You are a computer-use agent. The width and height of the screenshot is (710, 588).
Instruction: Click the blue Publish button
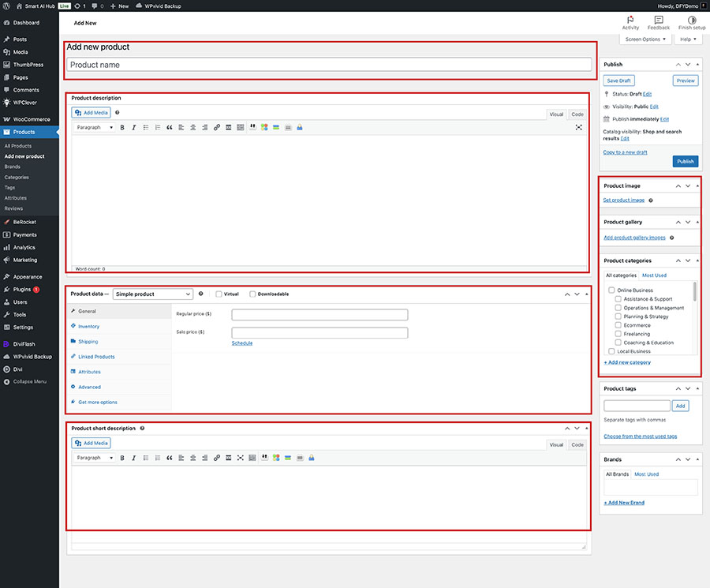pos(685,161)
